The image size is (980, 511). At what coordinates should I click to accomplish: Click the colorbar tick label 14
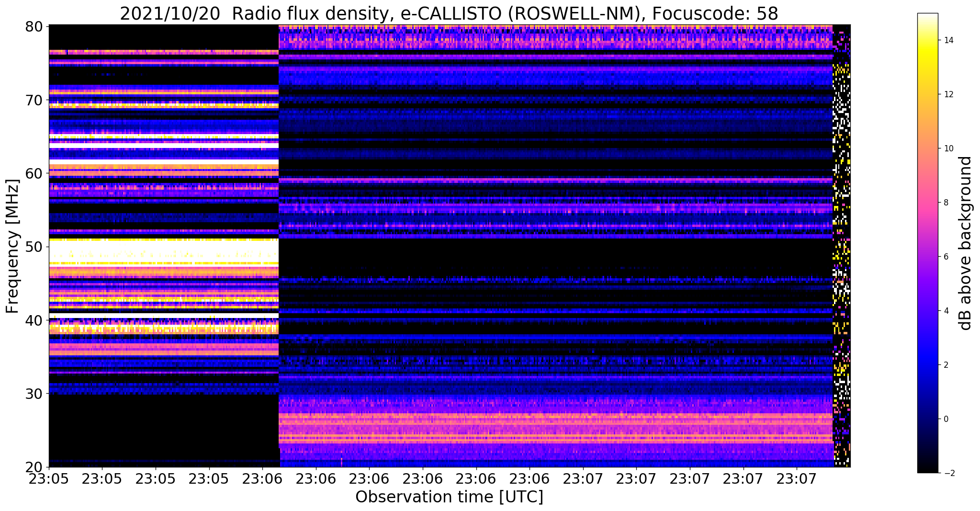tap(948, 40)
